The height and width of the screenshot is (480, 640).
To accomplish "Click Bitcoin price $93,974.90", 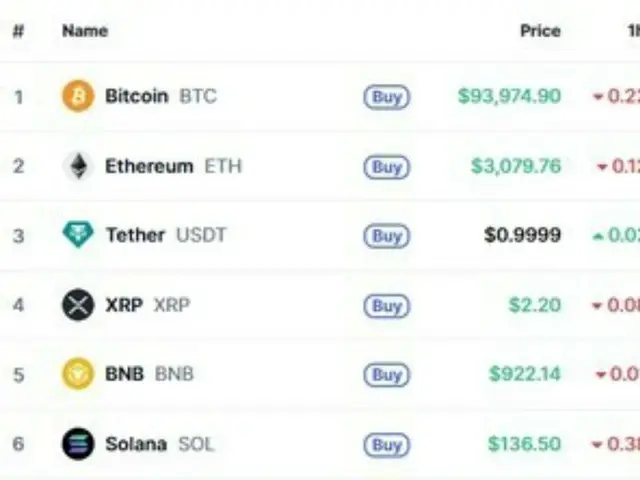I will tap(509, 97).
